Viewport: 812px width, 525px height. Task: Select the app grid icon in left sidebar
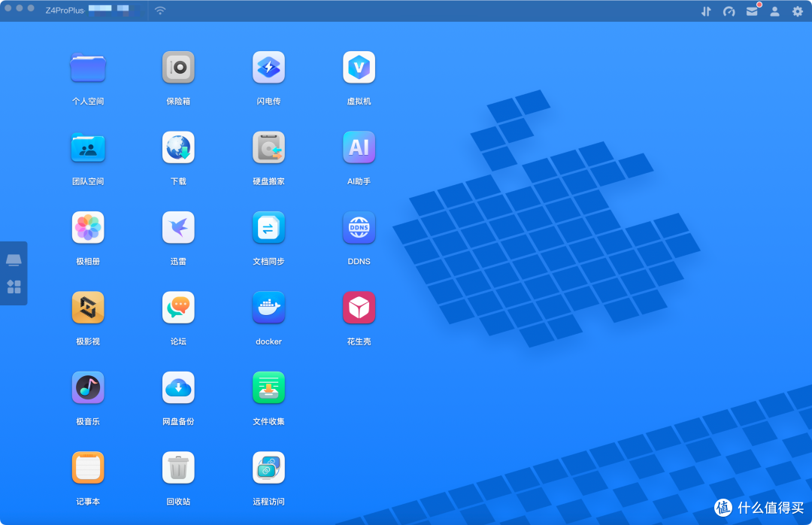tap(14, 287)
